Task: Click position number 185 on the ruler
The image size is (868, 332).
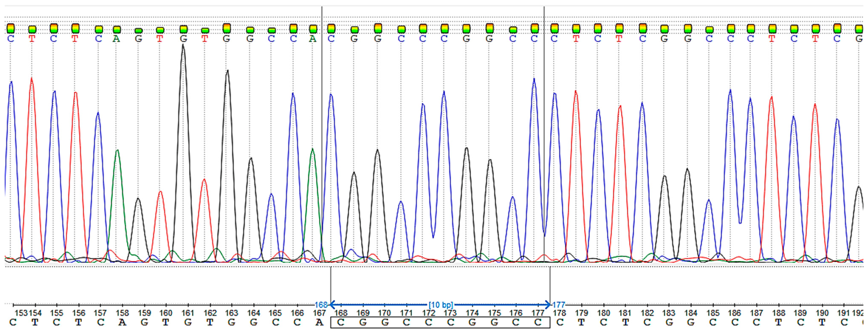Action: coord(713,313)
